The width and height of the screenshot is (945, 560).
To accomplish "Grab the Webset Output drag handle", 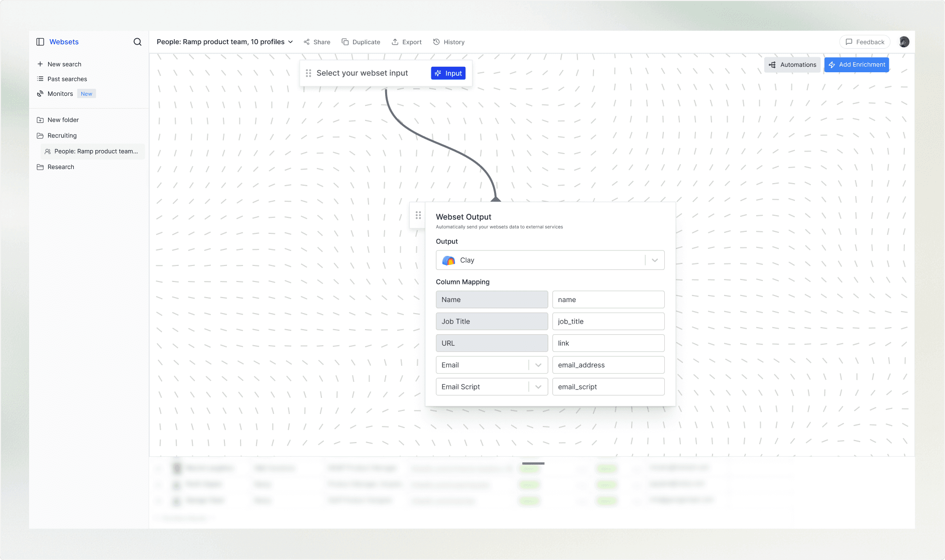I will pyautogui.click(x=418, y=215).
